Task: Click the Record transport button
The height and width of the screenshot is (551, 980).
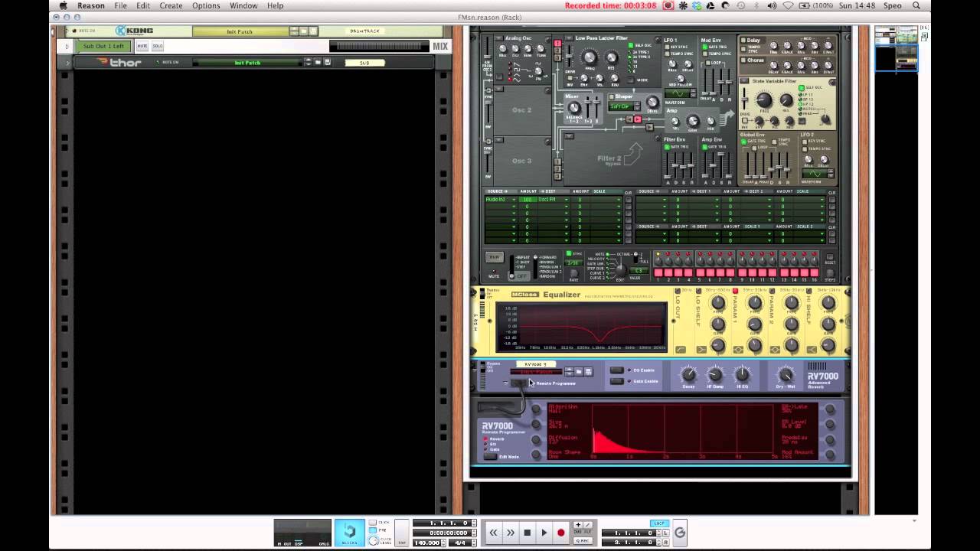Action: coord(560,533)
